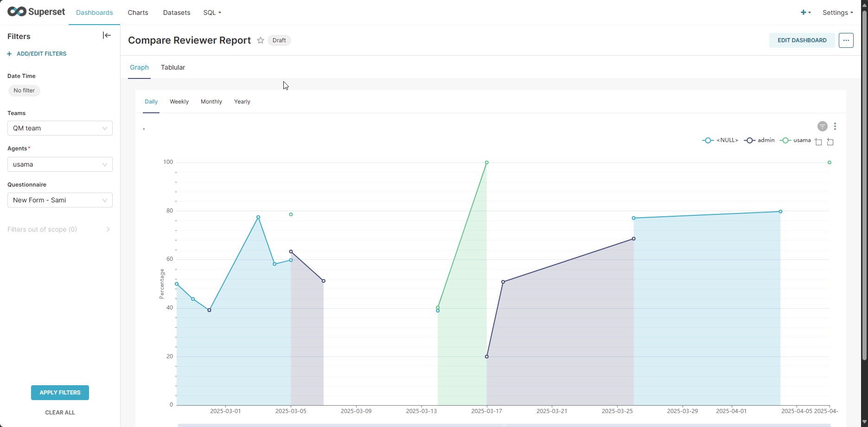Toggle the usama series in the legend

[795, 140]
